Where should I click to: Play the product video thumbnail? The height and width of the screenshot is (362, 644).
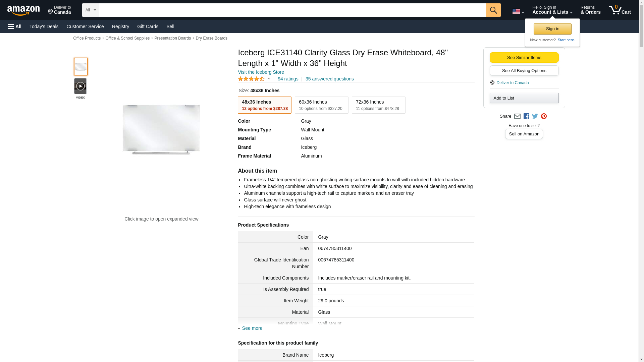[80, 86]
